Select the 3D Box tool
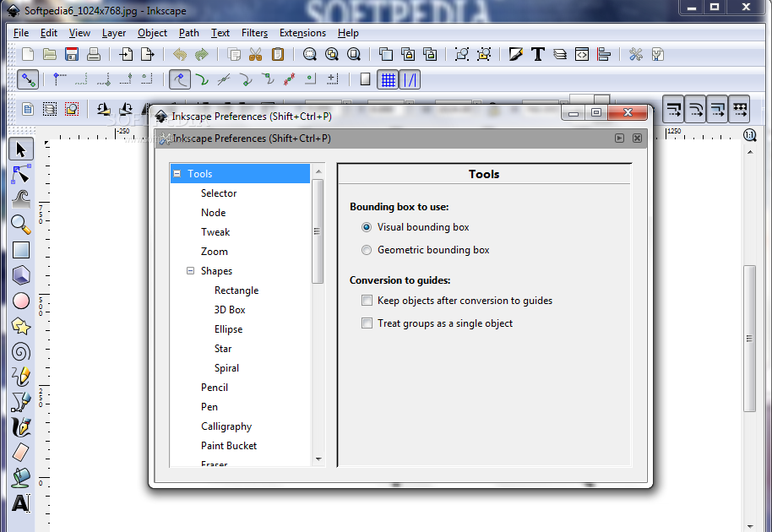Viewport: 772px width, 532px height. coord(20,275)
